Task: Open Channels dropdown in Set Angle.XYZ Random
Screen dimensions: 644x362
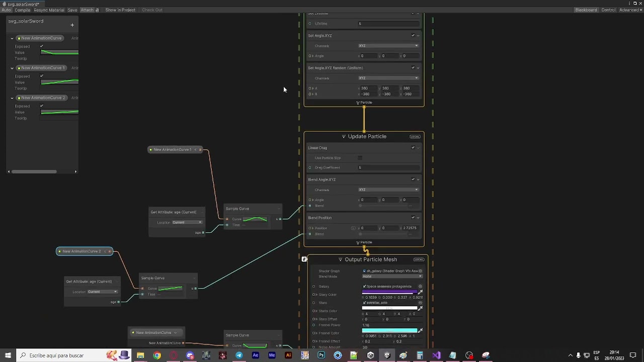Action: click(x=388, y=78)
